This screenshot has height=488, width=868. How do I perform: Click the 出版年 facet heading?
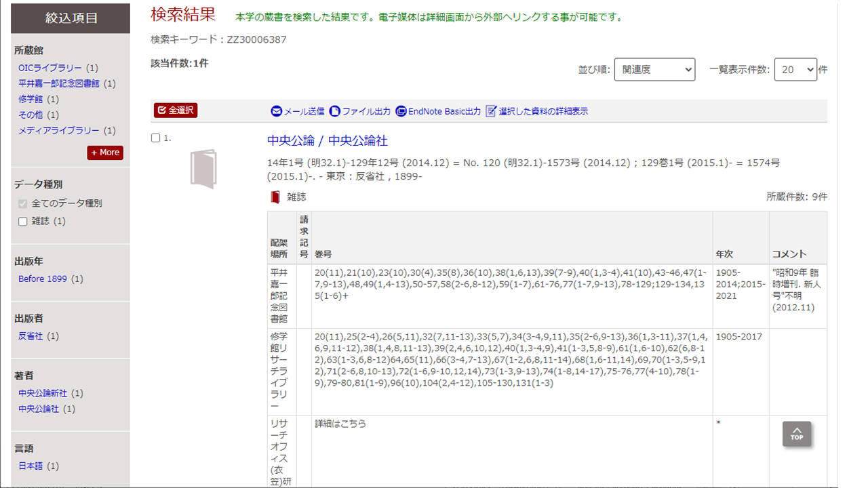[x=28, y=261]
